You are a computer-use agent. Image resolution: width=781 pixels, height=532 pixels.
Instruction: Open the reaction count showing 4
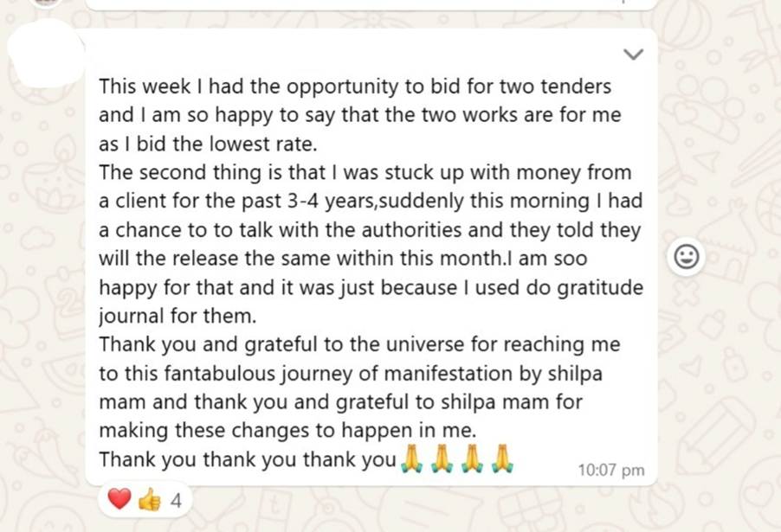click(x=176, y=500)
